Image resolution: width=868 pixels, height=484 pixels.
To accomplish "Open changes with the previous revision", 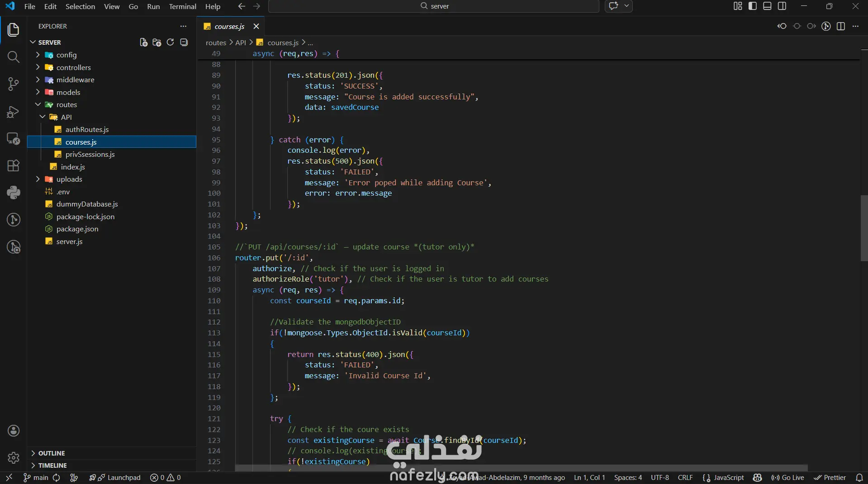I will pos(782,26).
